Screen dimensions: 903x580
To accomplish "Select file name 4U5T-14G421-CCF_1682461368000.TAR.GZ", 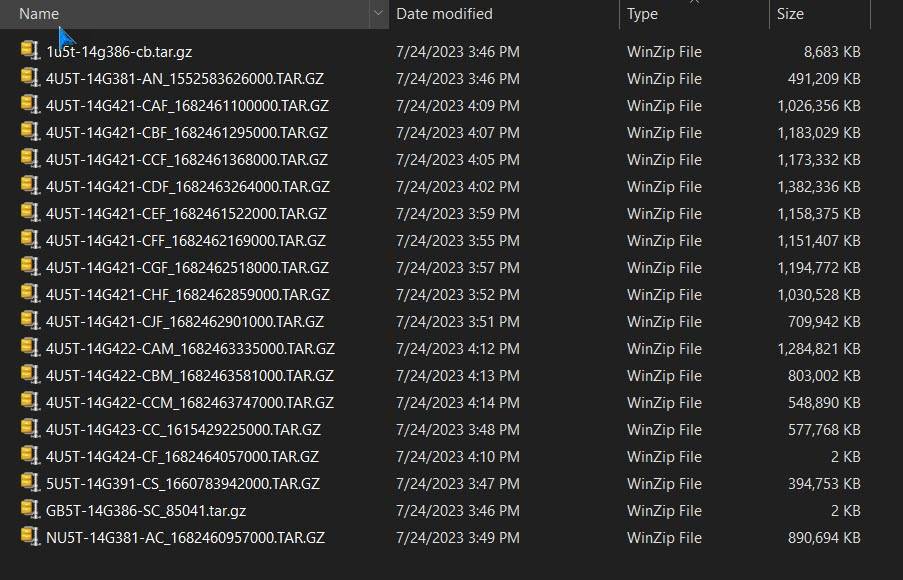I will tap(187, 160).
